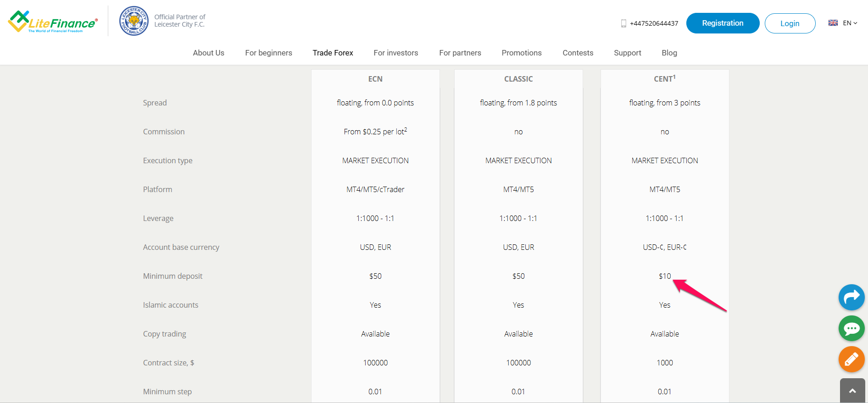Click the Execution type row label
The width and height of the screenshot is (868, 403).
coord(168,161)
